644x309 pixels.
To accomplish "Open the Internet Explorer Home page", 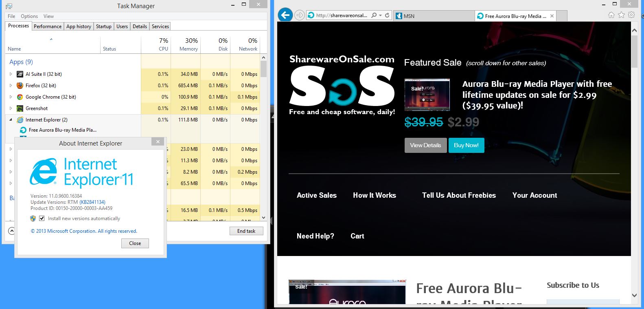I will coord(611,15).
